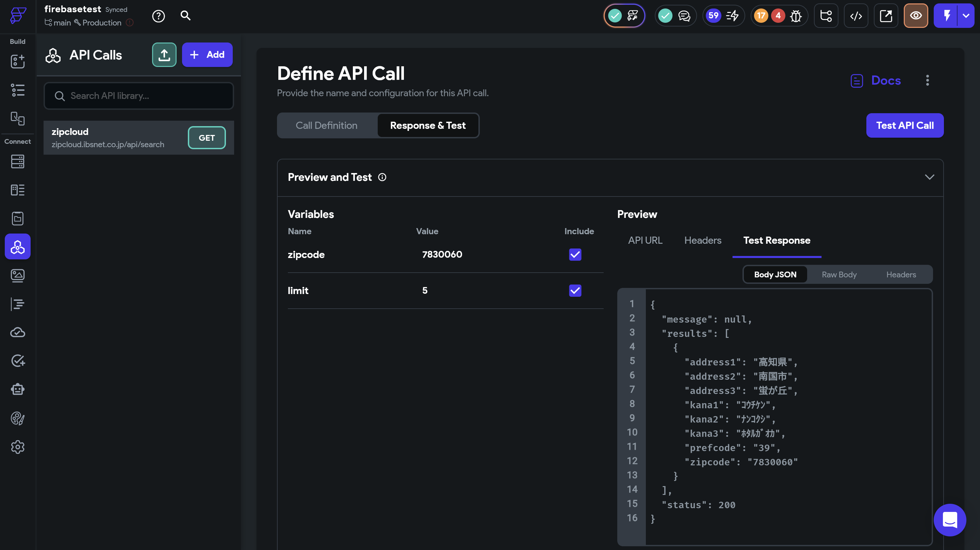Open the project issues bug icon

pos(796,16)
